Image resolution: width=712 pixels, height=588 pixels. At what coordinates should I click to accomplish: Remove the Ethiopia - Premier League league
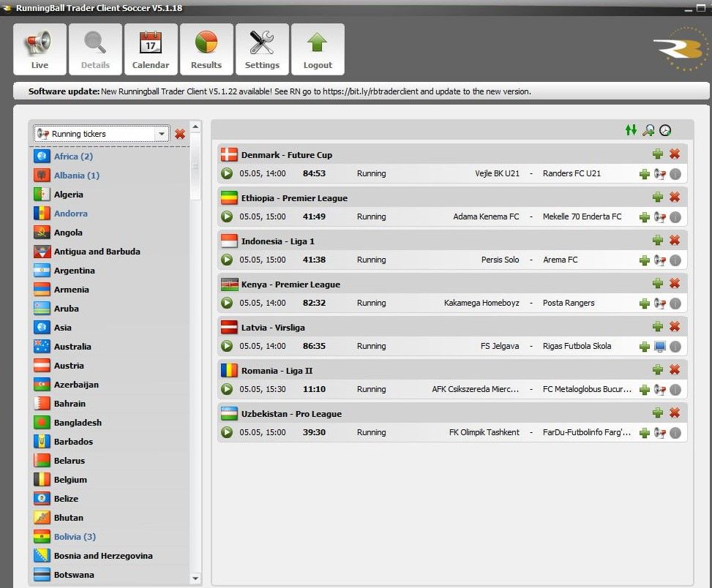(675, 197)
